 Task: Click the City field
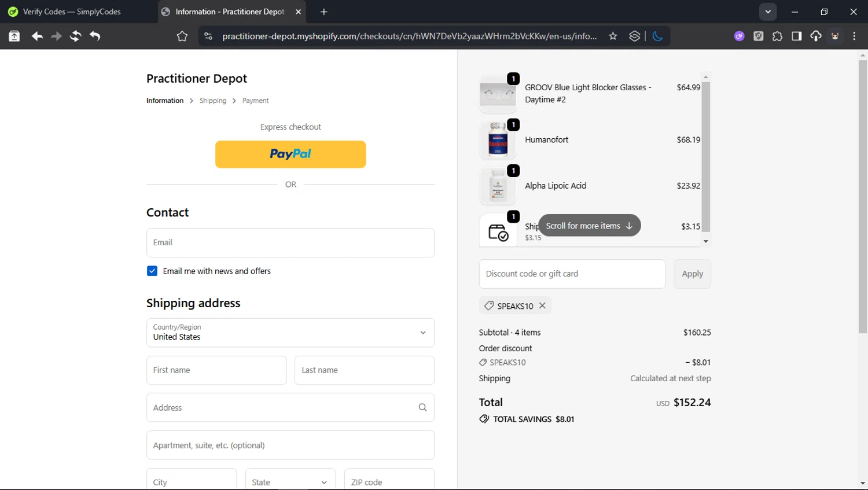click(x=192, y=480)
